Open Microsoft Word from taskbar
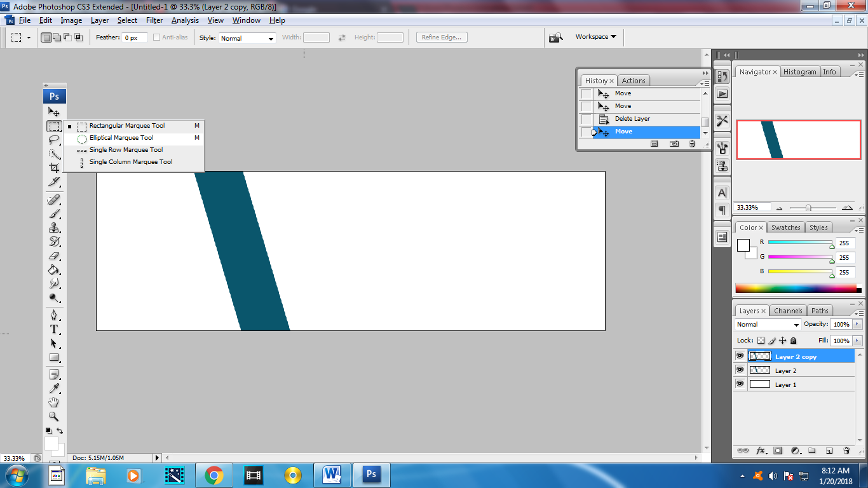Image resolution: width=868 pixels, height=488 pixels. (332, 475)
